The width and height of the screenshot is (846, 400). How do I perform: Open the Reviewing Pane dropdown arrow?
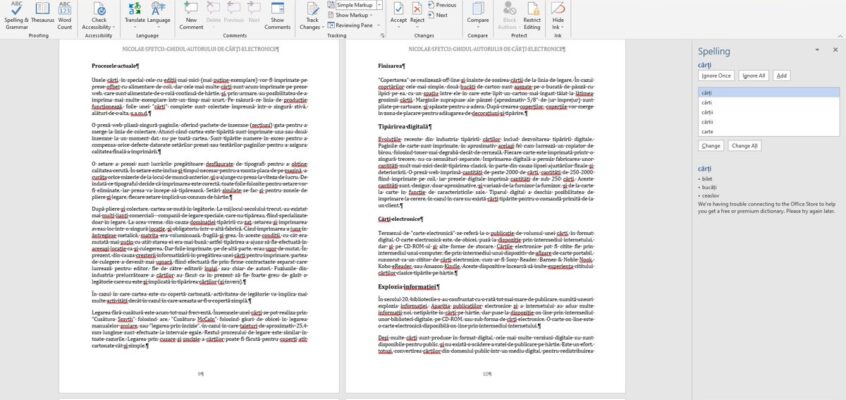[x=378, y=25]
